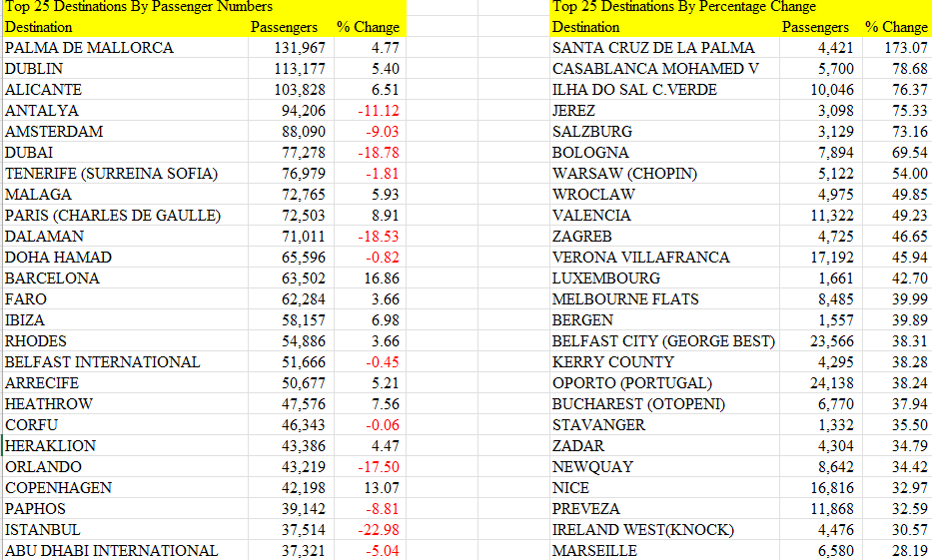This screenshot has height=560, width=932.
Task: Click the WROCLAW change value 49.85
Action: pos(897,195)
